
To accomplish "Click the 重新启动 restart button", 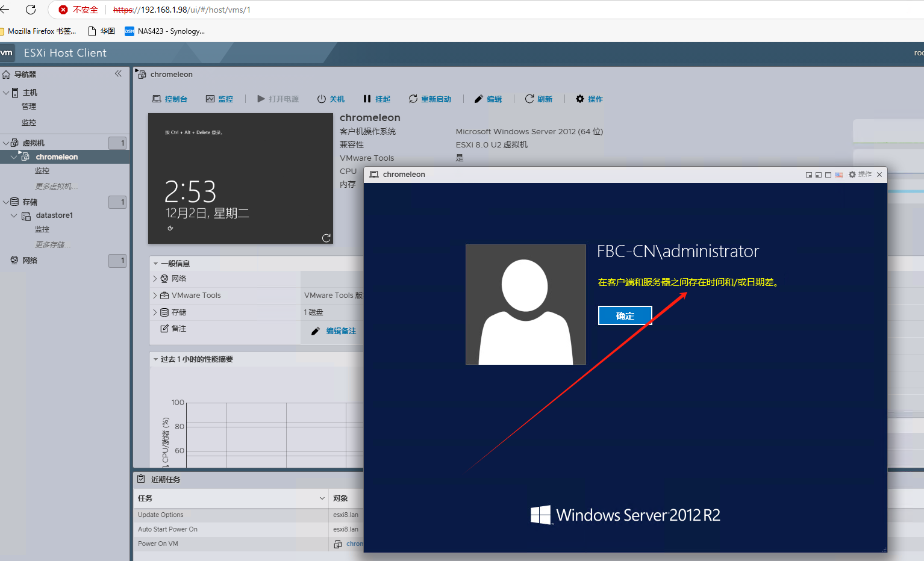I will click(429, 99).
